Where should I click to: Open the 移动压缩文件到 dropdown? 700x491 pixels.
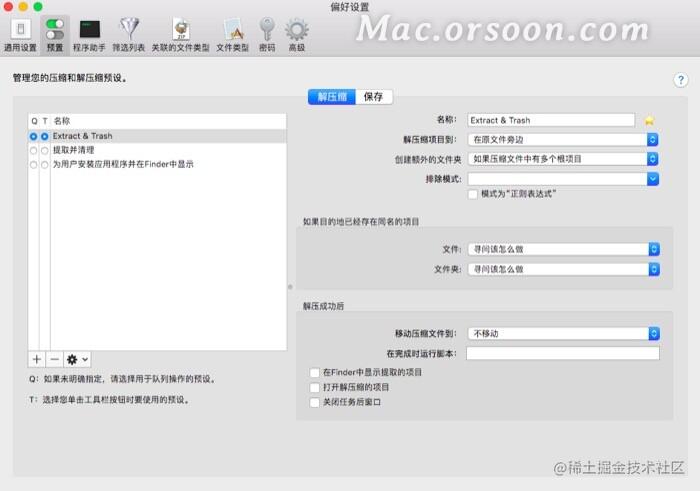[x=564, y=333]
